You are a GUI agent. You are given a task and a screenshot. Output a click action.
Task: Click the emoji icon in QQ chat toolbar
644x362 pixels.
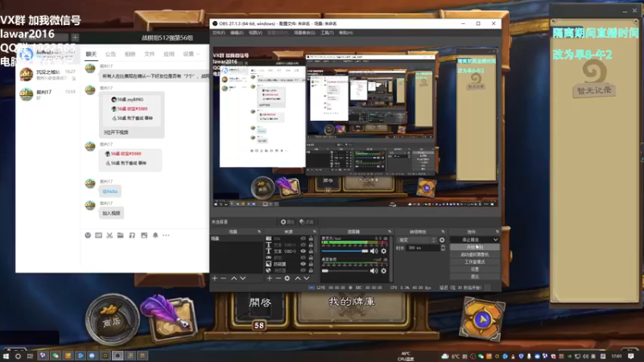88,235
